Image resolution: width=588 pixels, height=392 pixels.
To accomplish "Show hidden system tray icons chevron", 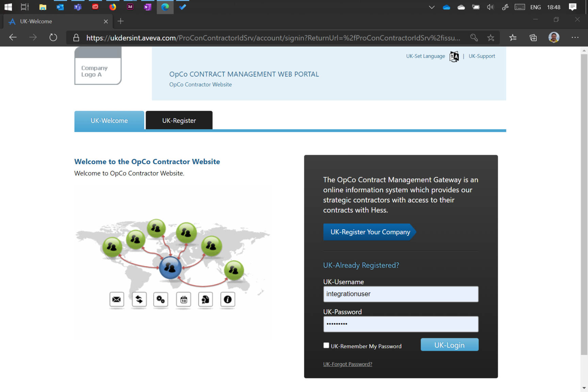I will pyautogui.click(x=431, y=7).
